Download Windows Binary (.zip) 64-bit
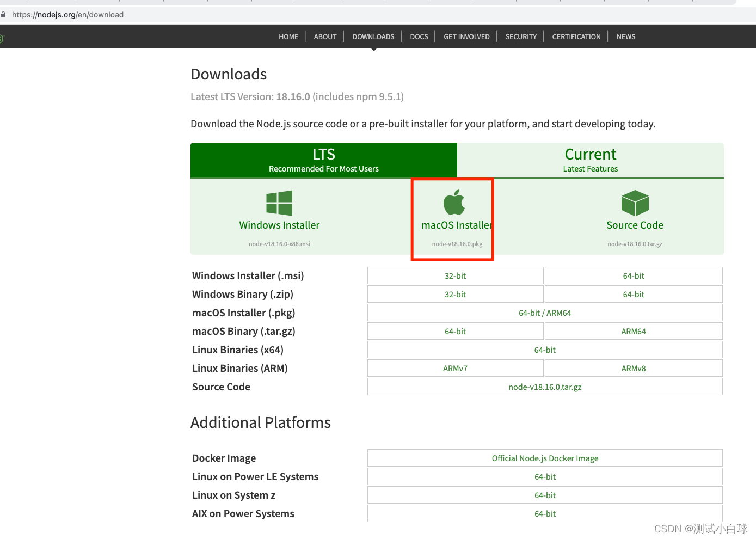Image resolution: width=756 pixels, height=539 pixels. click(x=634, y=294)
